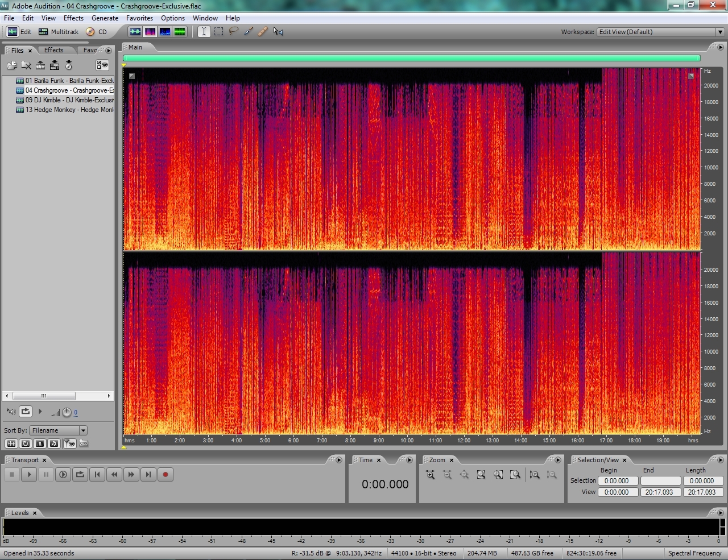The height and width of the screenshot is (560, 728).
Task: Open the Transport panel options menu
Action: pyautogui.click(x=339, y=460)
